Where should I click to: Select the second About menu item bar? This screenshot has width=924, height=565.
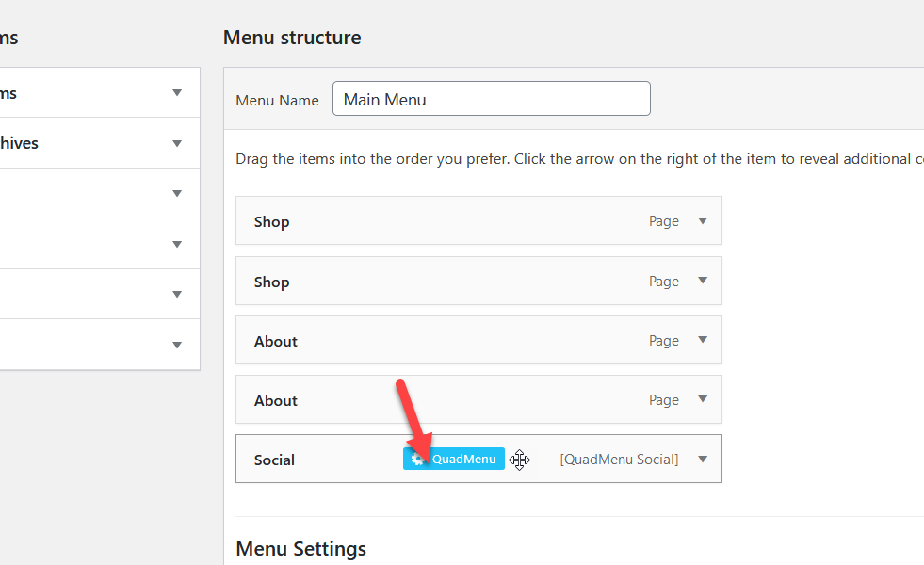pos(478,399)
